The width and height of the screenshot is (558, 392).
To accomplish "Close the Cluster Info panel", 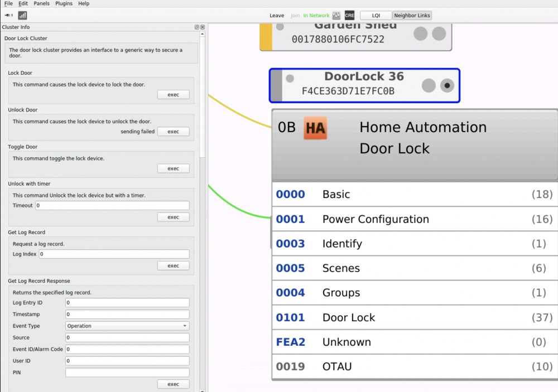I will pos(203,27).
